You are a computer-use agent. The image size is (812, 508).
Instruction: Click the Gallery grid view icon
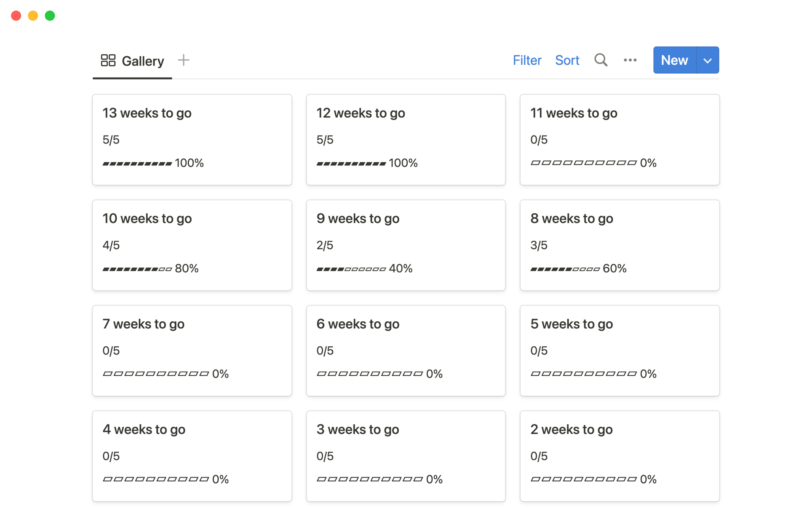pyautogui.click(x=108, y=61)
